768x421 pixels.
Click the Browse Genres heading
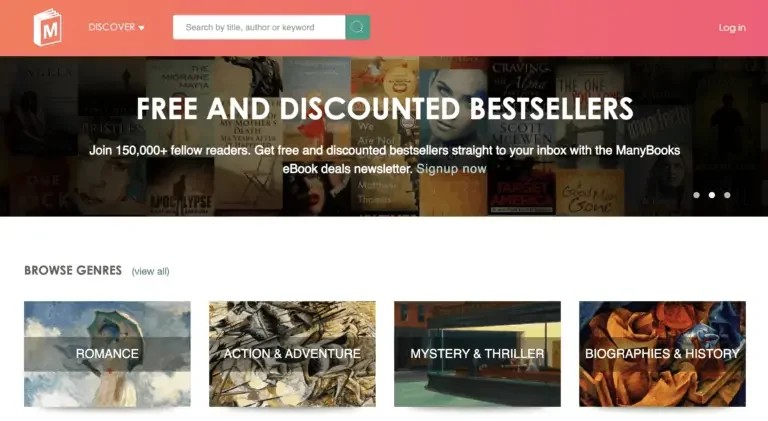coord(73,270)
